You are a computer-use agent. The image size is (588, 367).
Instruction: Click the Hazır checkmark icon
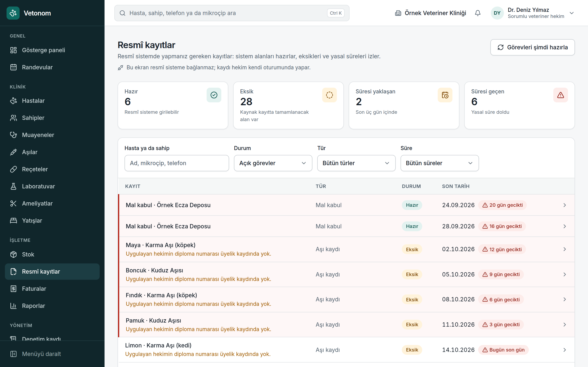214,95
